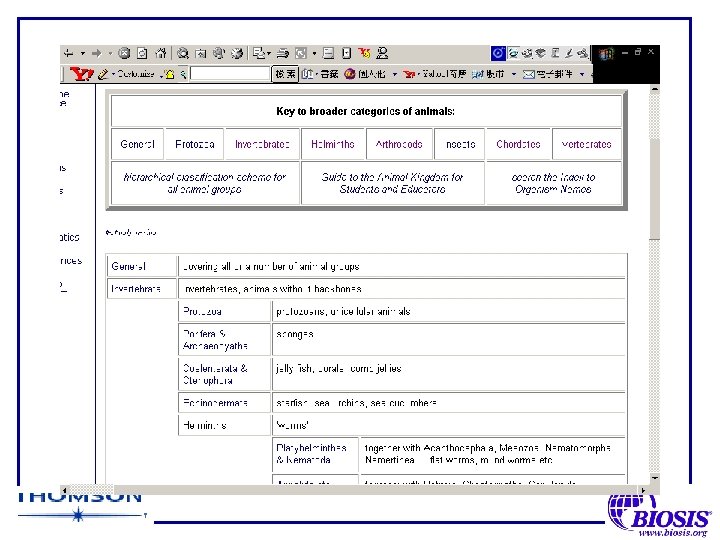Select the Porifera & Archaeocyatha cell
The image size is (720, 540).
[x=224, y=340]
